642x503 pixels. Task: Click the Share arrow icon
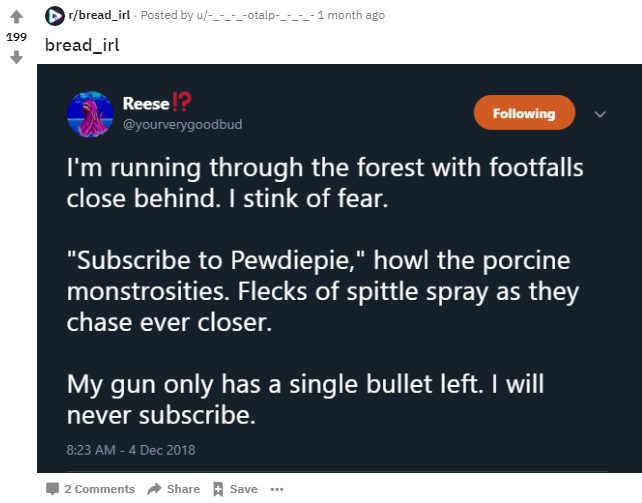tap(154, 489)
